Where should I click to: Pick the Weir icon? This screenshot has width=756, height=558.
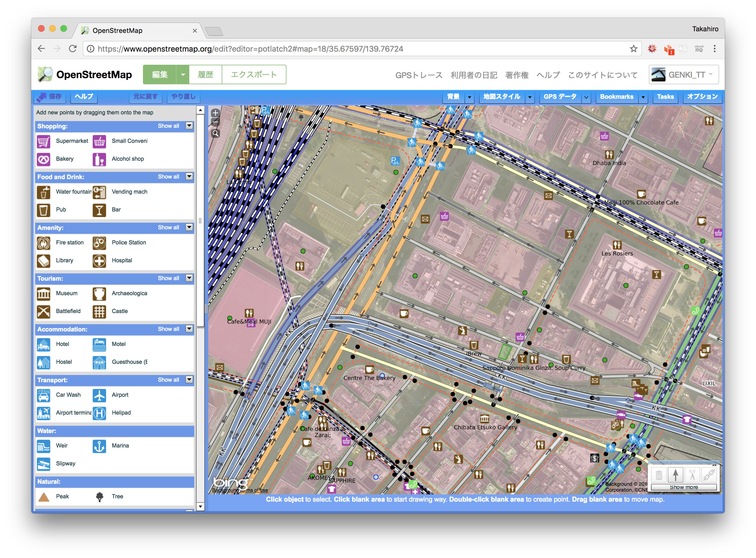click(44, 446)
